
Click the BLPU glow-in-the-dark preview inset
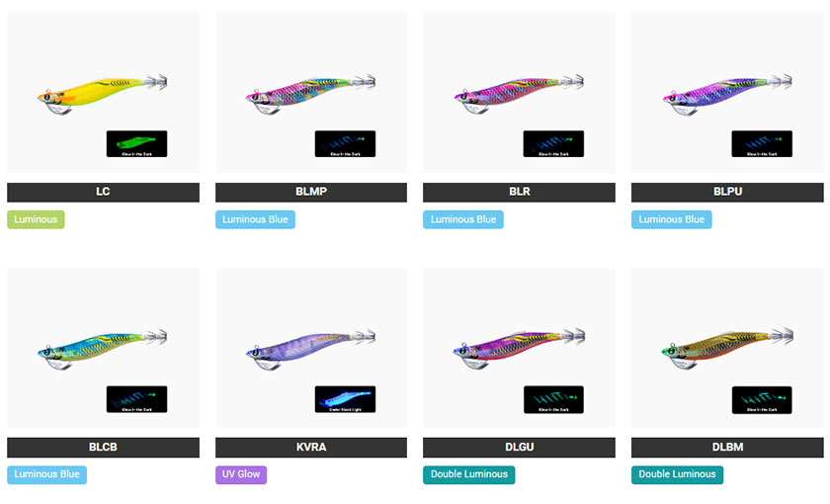click(762, 143)
